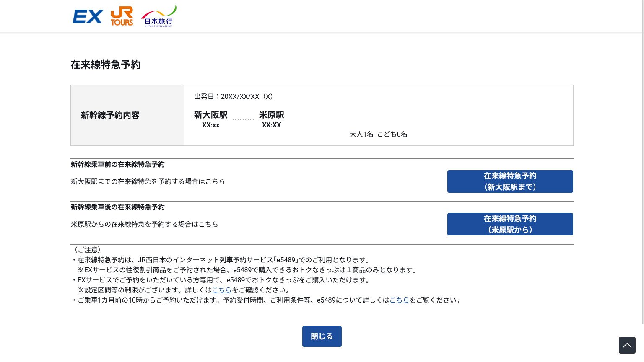Click the 新大阪駅 departure station name
The image size is (644, 362).
tap(210, 115)
